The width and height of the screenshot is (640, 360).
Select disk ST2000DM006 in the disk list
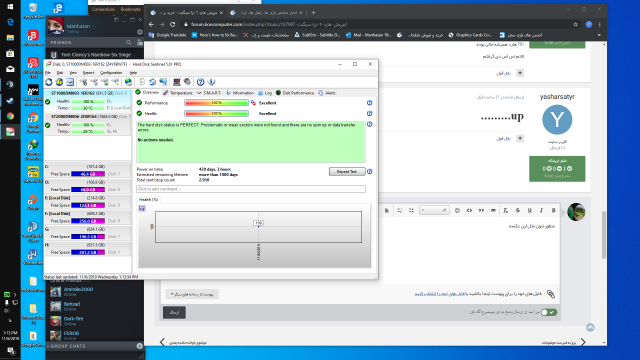coord(87,124)
